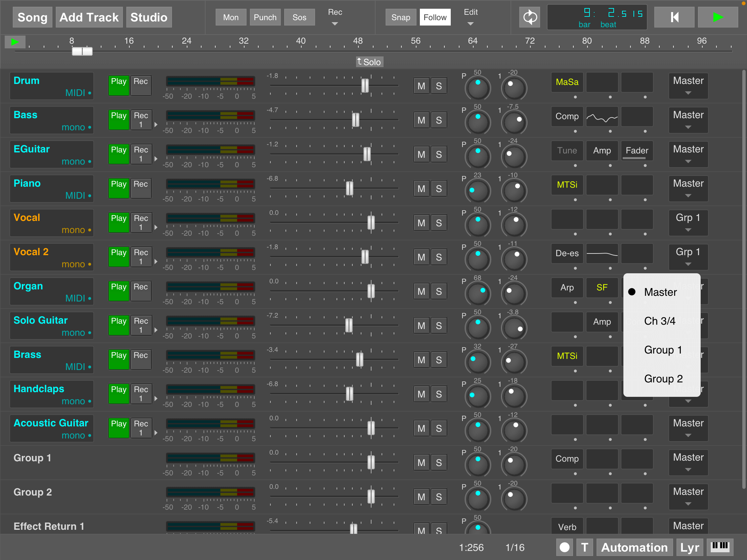
Task: Toggle the Mon monitoring button
Action: 231,17
